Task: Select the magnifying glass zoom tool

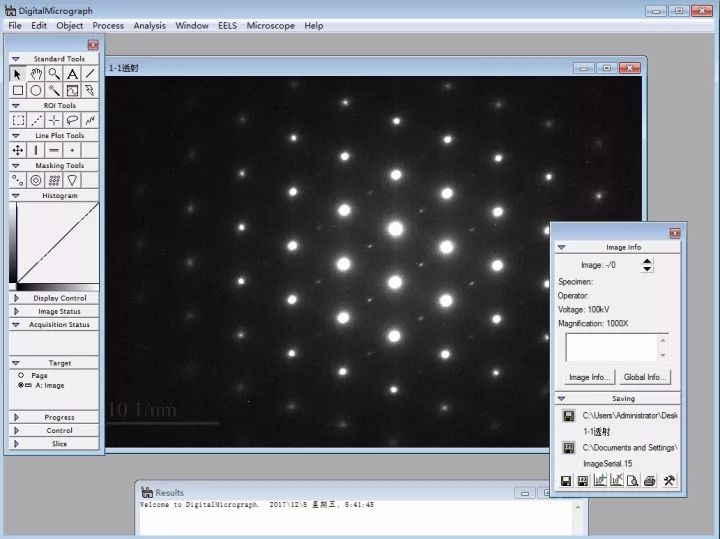Action: 54,74
